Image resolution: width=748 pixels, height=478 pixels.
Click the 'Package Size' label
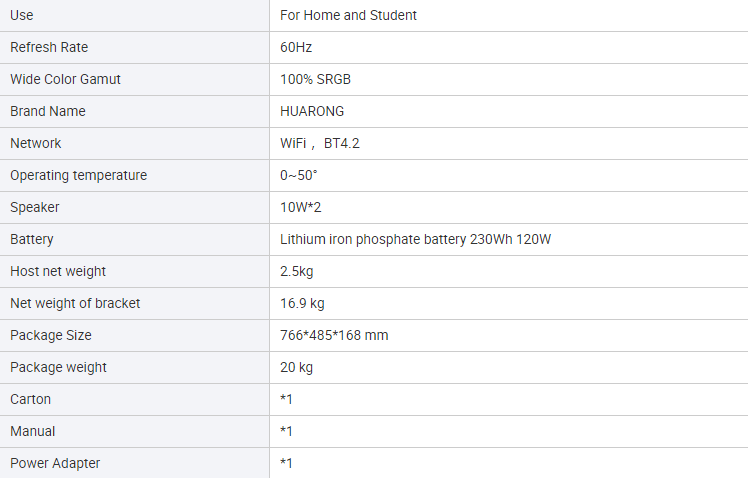(x=51, y=335)
